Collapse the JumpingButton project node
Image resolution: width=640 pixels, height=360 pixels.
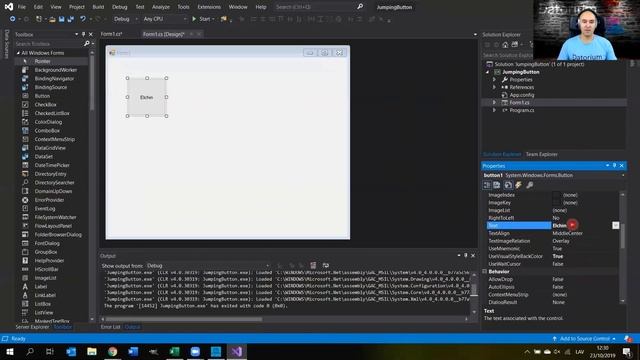487,72
